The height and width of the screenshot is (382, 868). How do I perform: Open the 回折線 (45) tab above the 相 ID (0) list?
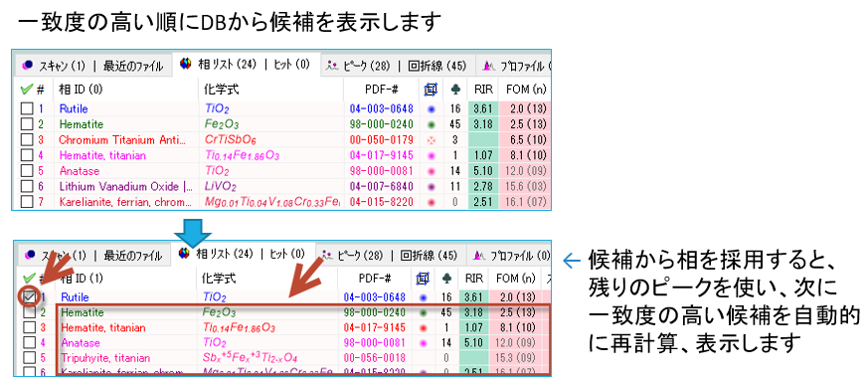[x=436, y=66]
